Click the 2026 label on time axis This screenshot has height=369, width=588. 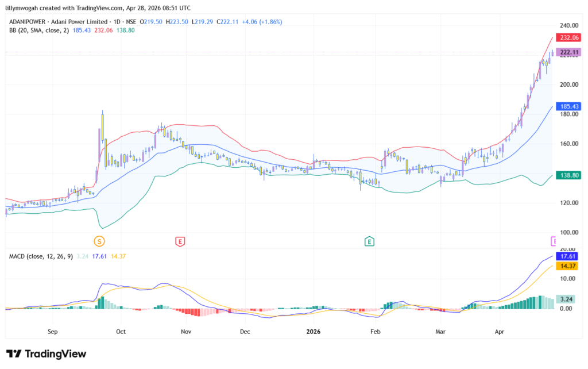pyautogui.click(x=314, y=332)
